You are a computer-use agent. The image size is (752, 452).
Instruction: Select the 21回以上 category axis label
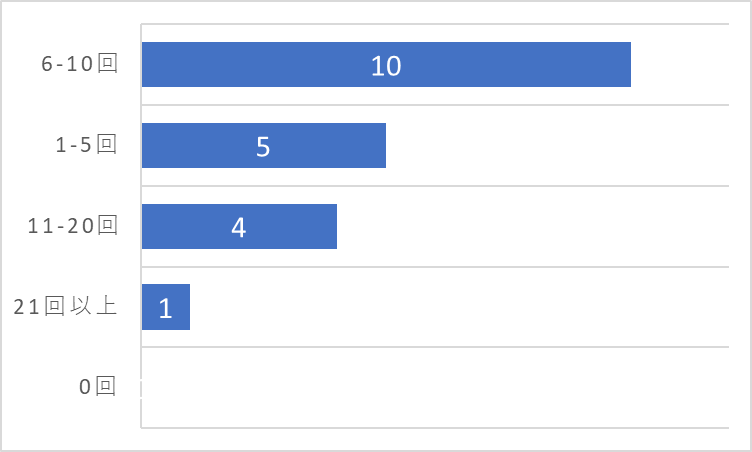pyautogui.click(x=65, y=306)
